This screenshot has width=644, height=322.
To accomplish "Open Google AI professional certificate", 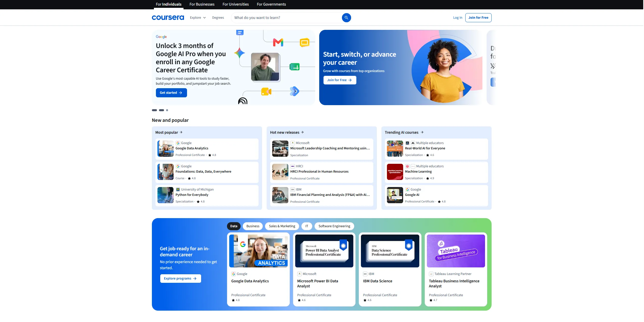I will pos(436,195).
